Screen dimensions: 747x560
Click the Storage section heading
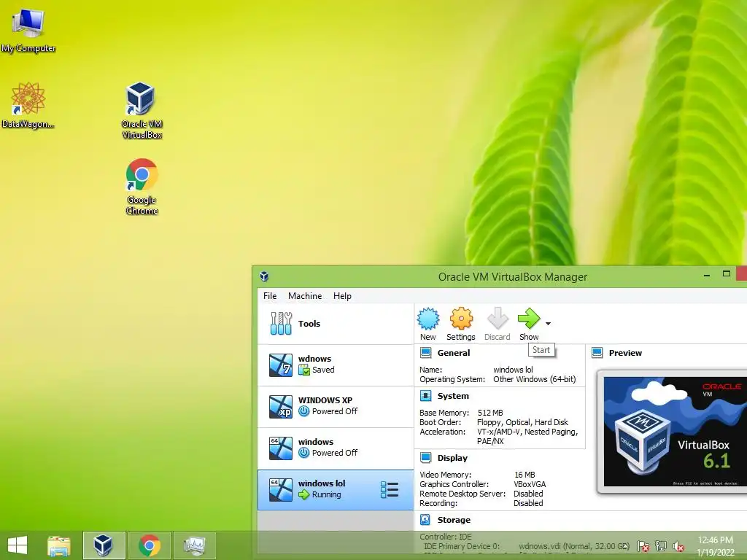pyautogui.click(x=454, y=519)
